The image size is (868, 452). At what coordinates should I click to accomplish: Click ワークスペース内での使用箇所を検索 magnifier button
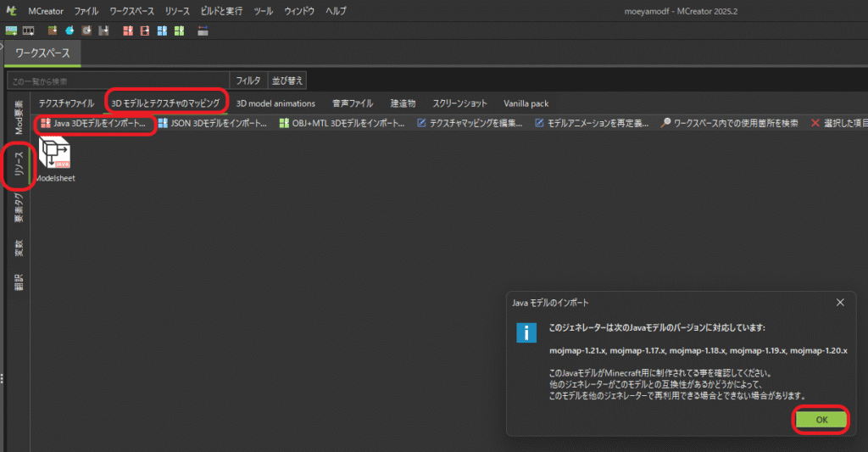tap(729, 123)
